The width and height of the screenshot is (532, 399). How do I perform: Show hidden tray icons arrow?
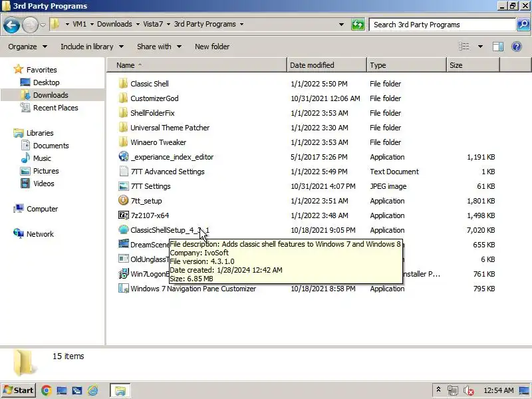[x=438, y=390]
